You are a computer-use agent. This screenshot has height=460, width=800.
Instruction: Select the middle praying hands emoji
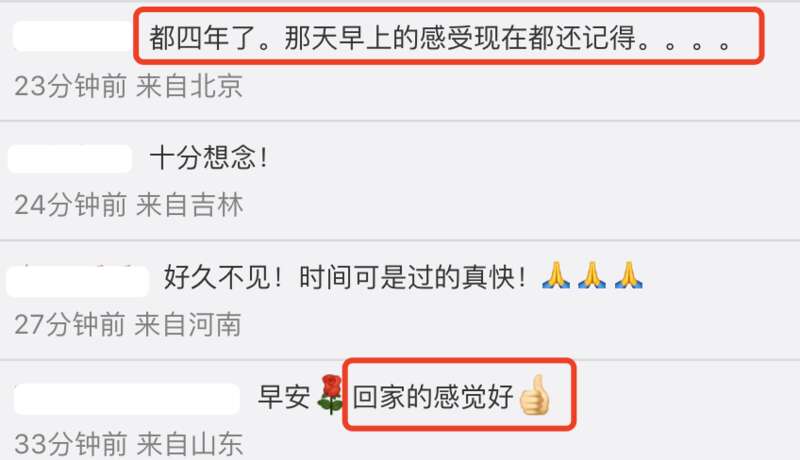(592, 275)
